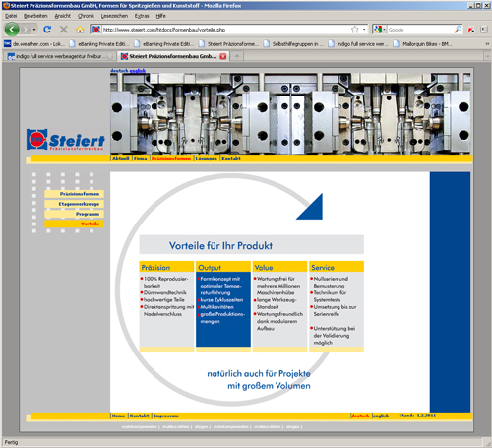The height and width of the screenshot is (448, 492).
Task: Open the Firma navigation item
Action: [x=140, y=158]
